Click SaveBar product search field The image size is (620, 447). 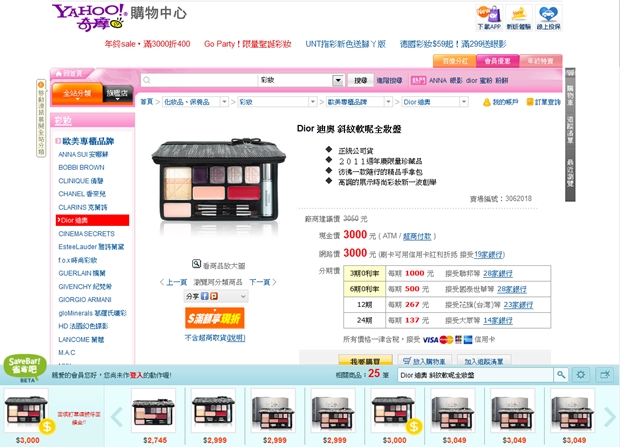pos(475,375)
